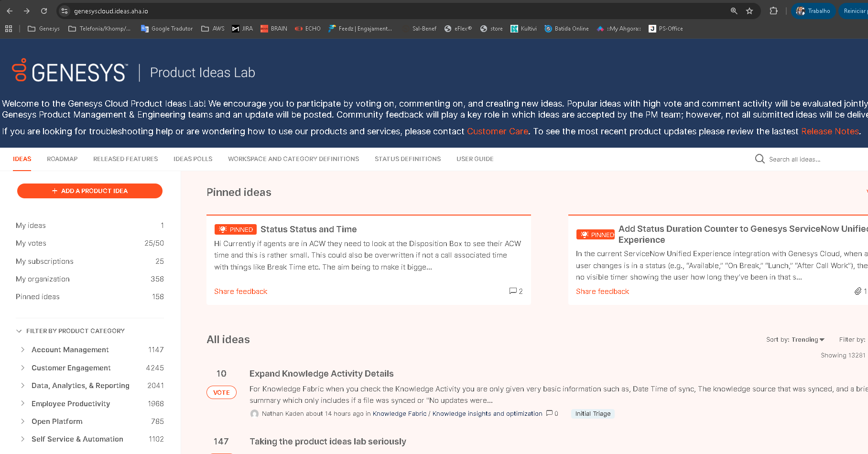Image resolution: width=868 pixels, height=454 pixels.
Task: Open the Sal-Benef bookmark
Action: (424, 29)
